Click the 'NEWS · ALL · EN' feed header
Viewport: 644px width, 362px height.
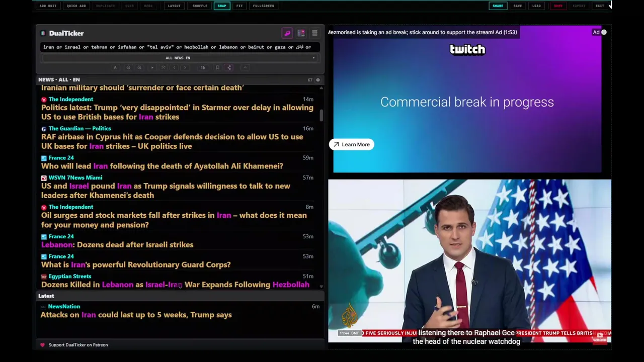pos(59,79)
